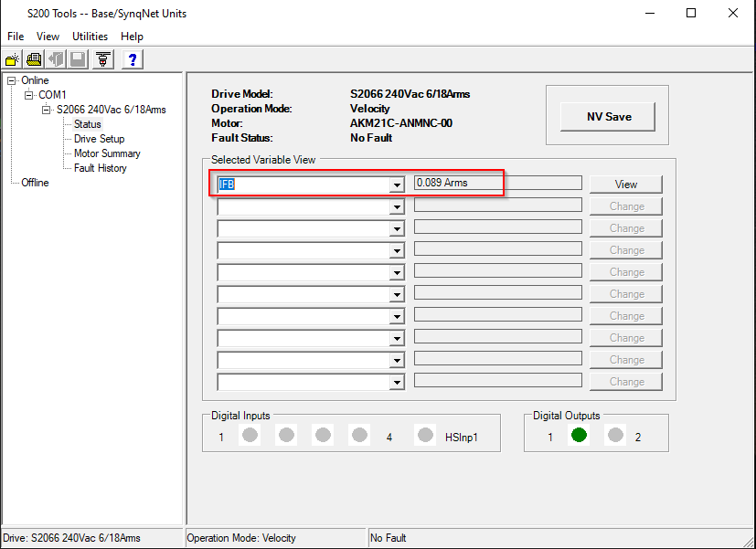Select Drive Setup in the tree
756x549 pixels.
click(100, 139)
